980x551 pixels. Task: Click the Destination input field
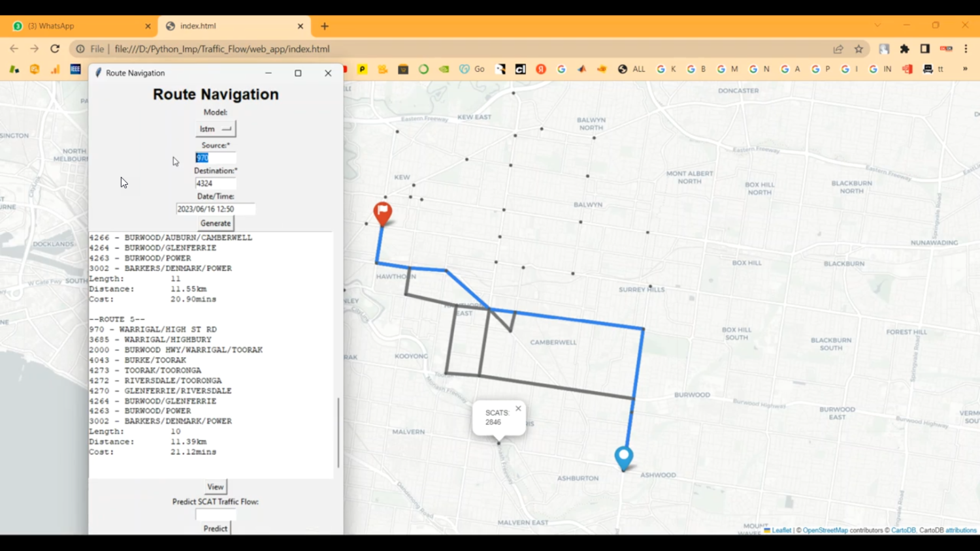215,183
